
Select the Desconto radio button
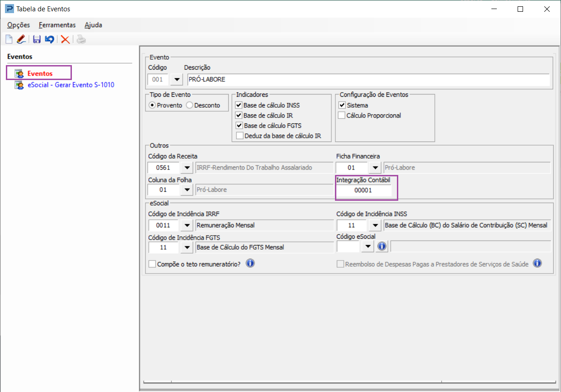189,105
